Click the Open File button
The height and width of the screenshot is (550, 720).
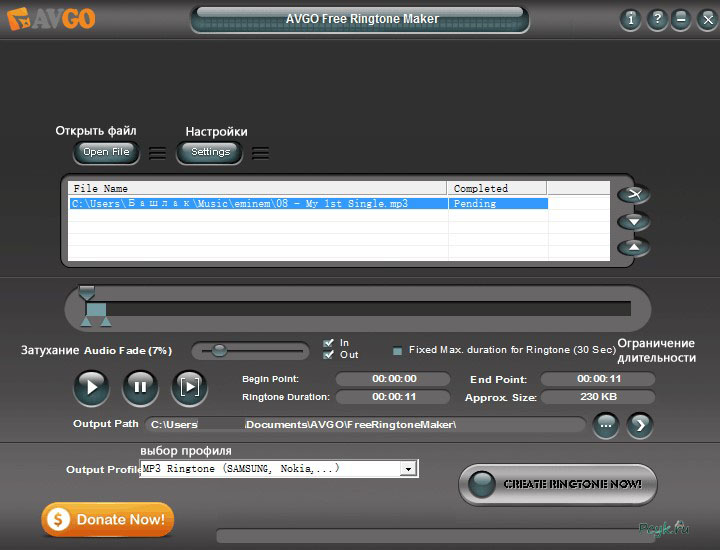[107, 152]
